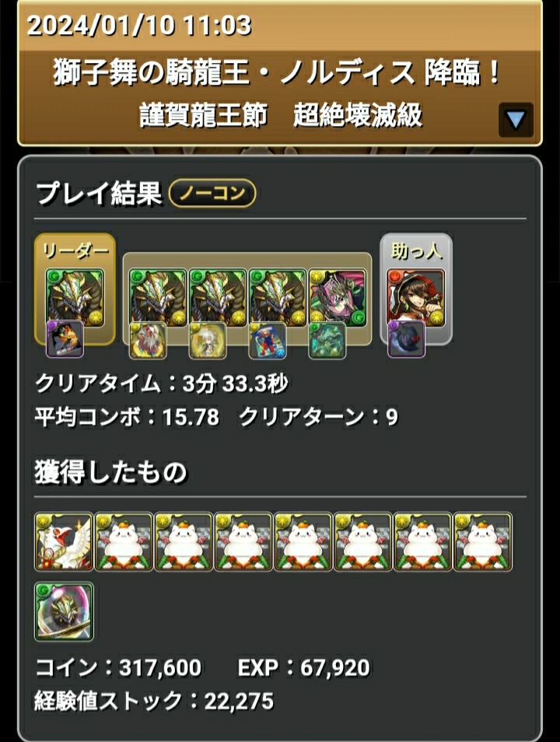Select the 助っ人 helper panel label
Image resolution: width=560 pixels, height=742 pixels.
[x=416, y=250]
